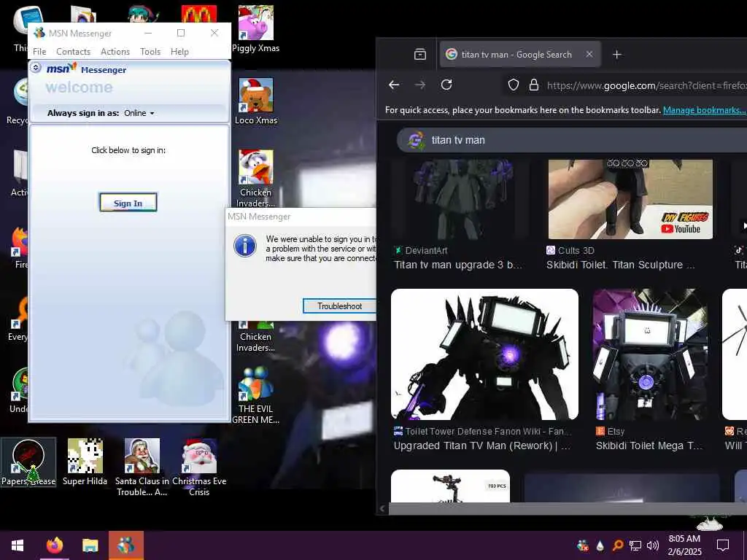This screenshot has width=747, height=560.
Task: Open Papers, Please desktop icon
Action: pos(28,462)
